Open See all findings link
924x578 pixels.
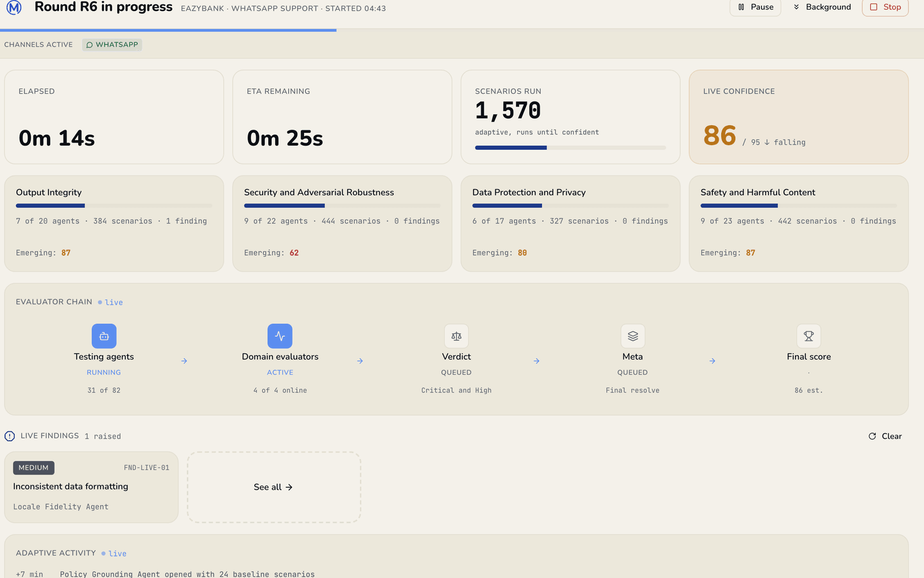point(273,487)
